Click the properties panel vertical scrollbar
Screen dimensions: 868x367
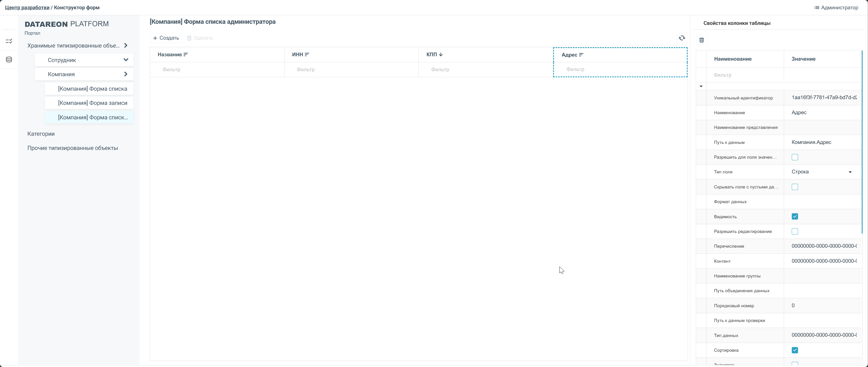(862, 141)
